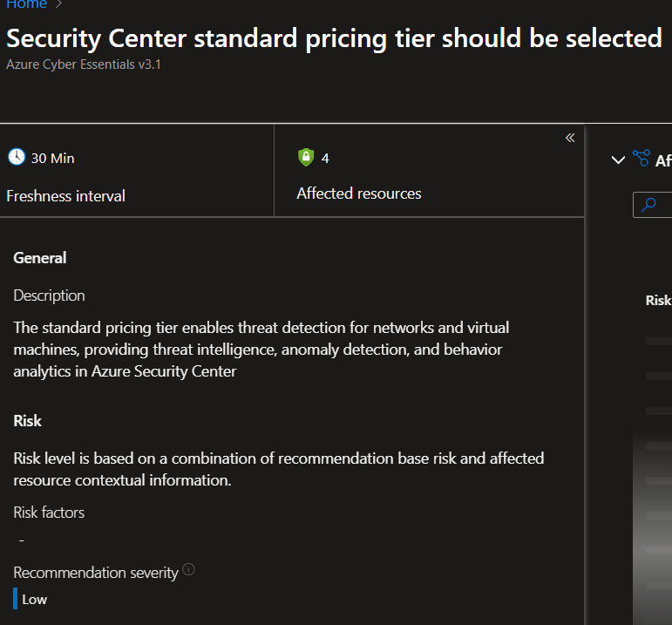Click the clock icon beside 30 Min
672x625 pixels.
(17, 157)
